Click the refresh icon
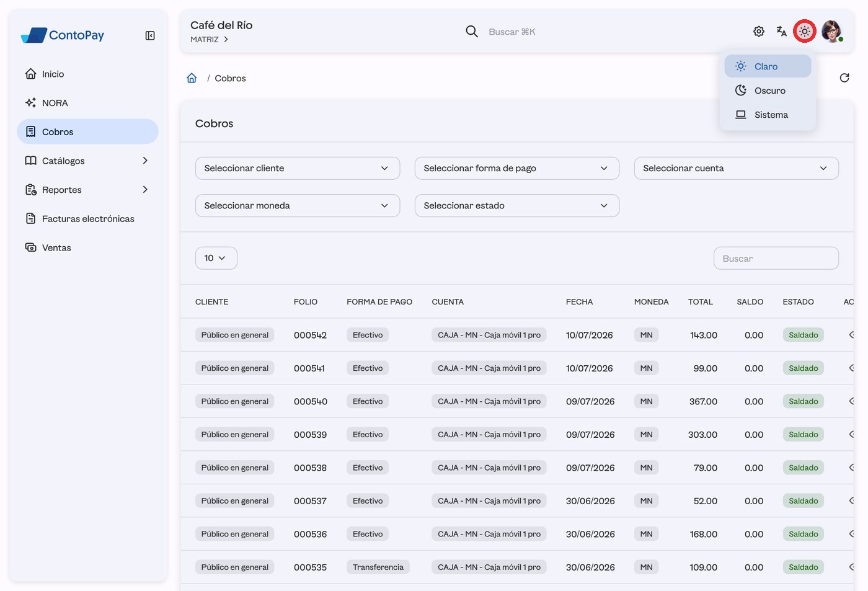Screen dimensions: 868x591 tap(844, 78)
